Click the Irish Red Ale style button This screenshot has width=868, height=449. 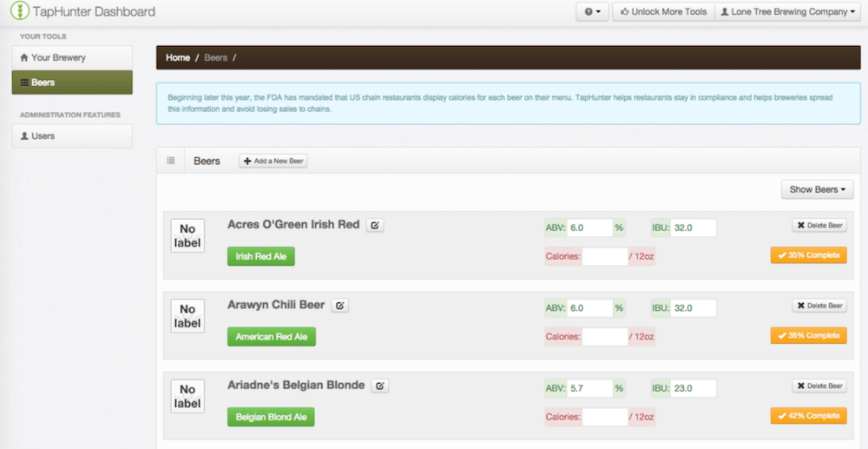coord(261,256)
